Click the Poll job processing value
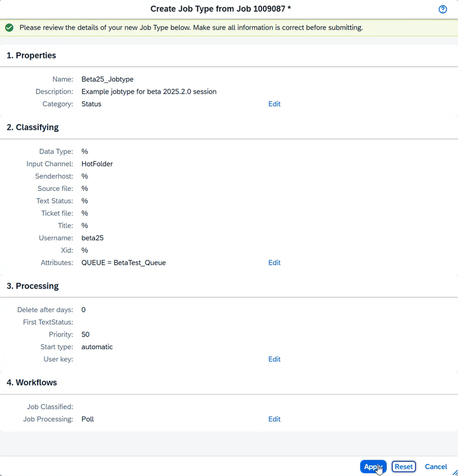Viewport: 458px width, 476px height. click(88, 419)
